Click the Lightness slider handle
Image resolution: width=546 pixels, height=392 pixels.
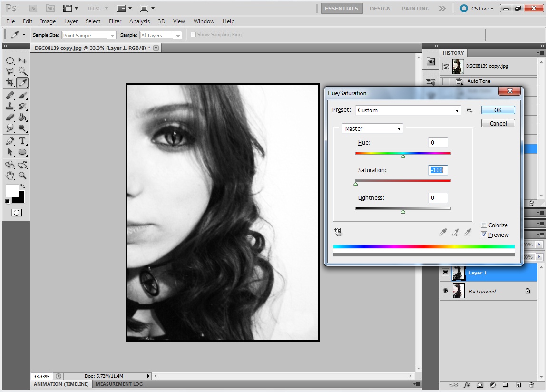403,211
